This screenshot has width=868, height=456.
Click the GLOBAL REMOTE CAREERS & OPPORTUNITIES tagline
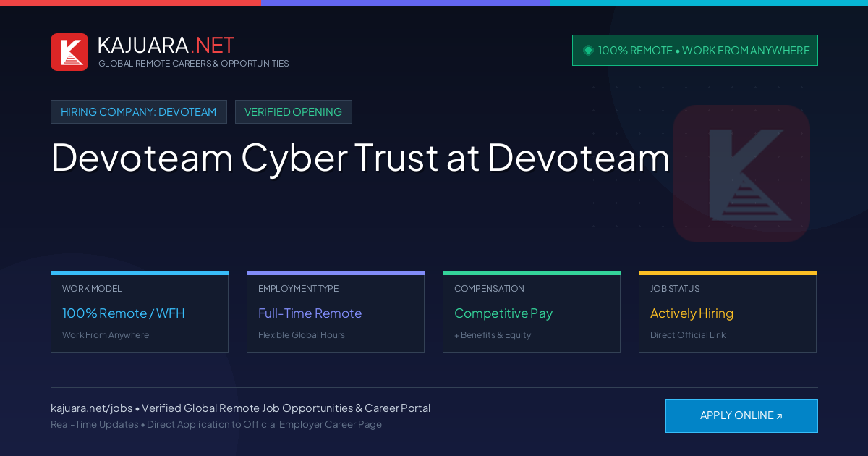coord(194,64)
